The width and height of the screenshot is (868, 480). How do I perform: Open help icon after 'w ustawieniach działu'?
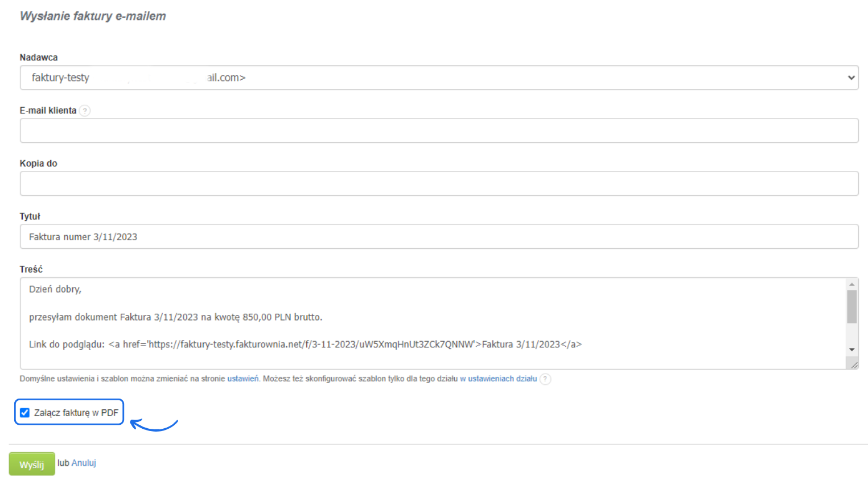(x=545, y=379)
